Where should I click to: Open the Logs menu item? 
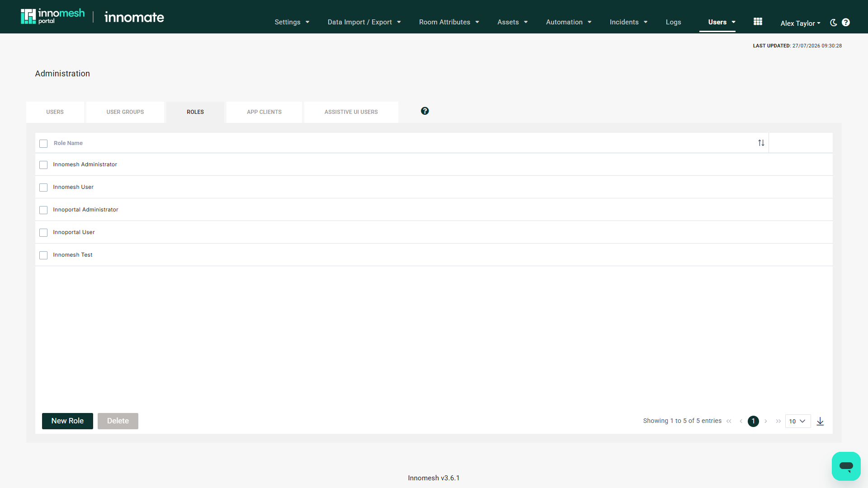pos(673,22)
